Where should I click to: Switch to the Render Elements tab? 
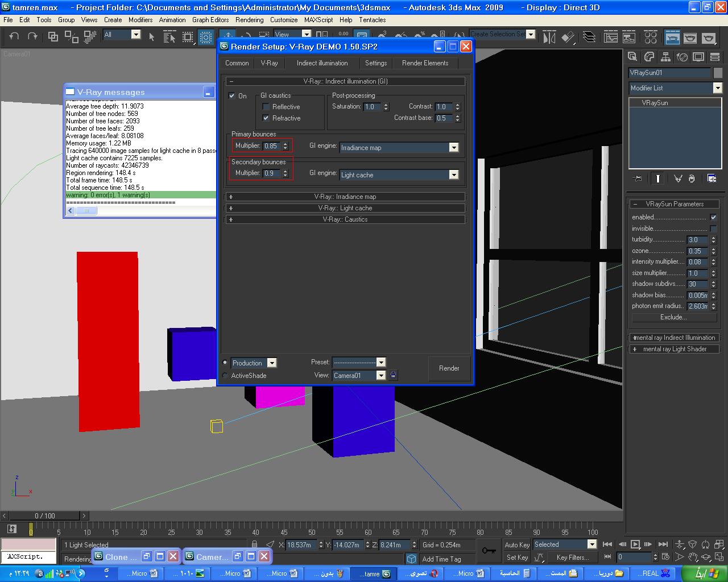pyautogui.click(x=425, y=63)
